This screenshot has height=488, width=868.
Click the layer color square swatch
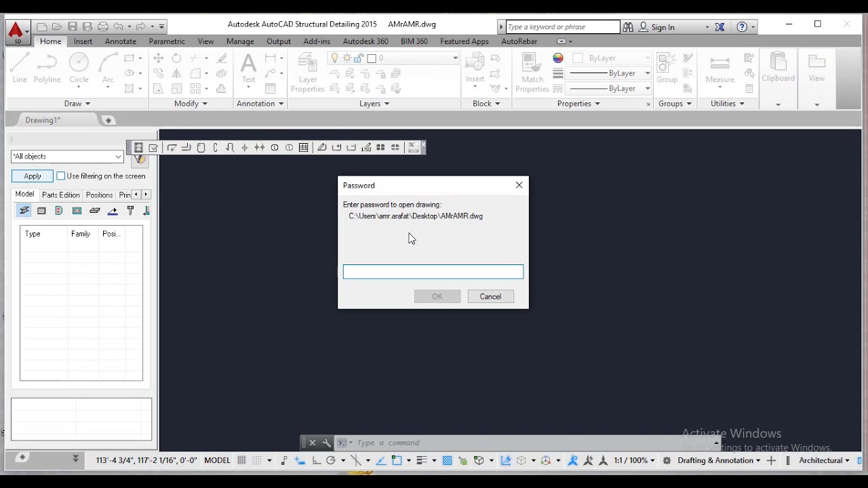(372, 58)
